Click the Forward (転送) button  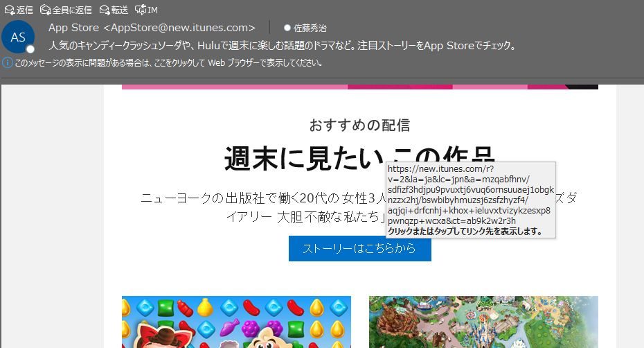pos(114,10)
